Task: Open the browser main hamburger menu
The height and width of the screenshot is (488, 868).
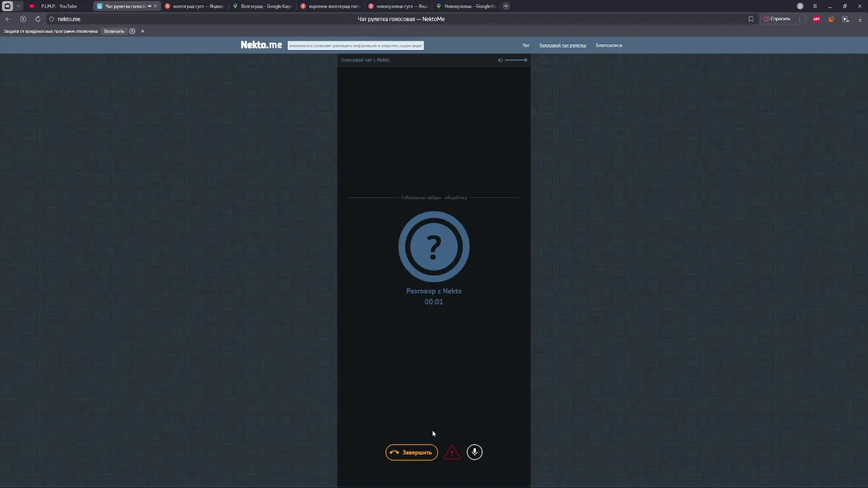Action: [815, 6]
